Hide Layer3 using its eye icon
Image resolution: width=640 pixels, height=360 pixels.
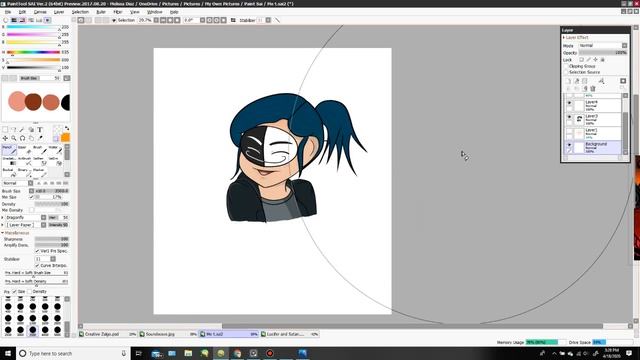click(x=569, y=117)
